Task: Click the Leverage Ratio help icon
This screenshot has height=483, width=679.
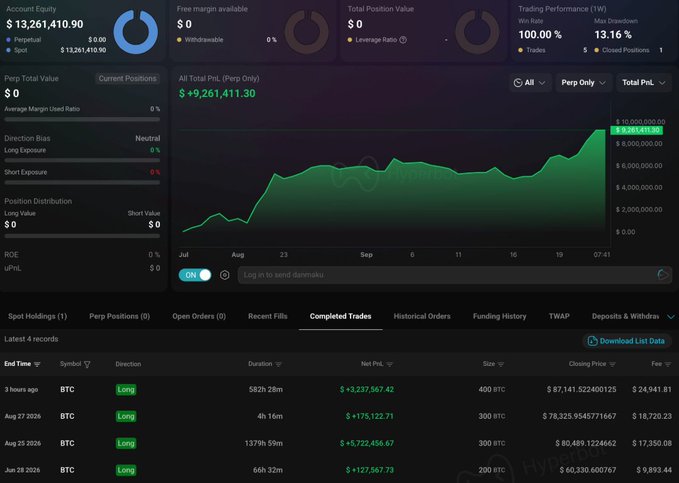Action: (x=403, y=40)
